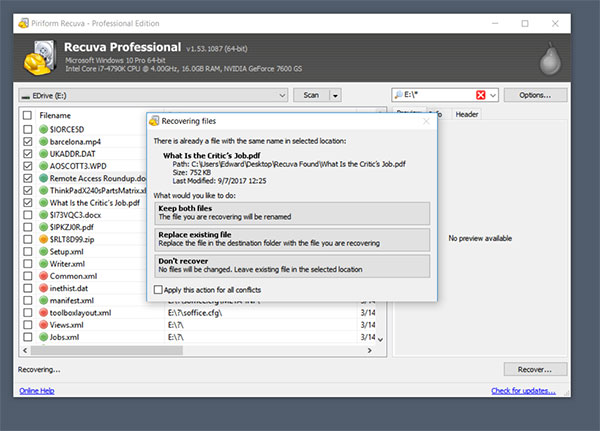The image size is (600, 431).
Task: Click the Recuva hard hat drive logo
Action: (37, 56)
